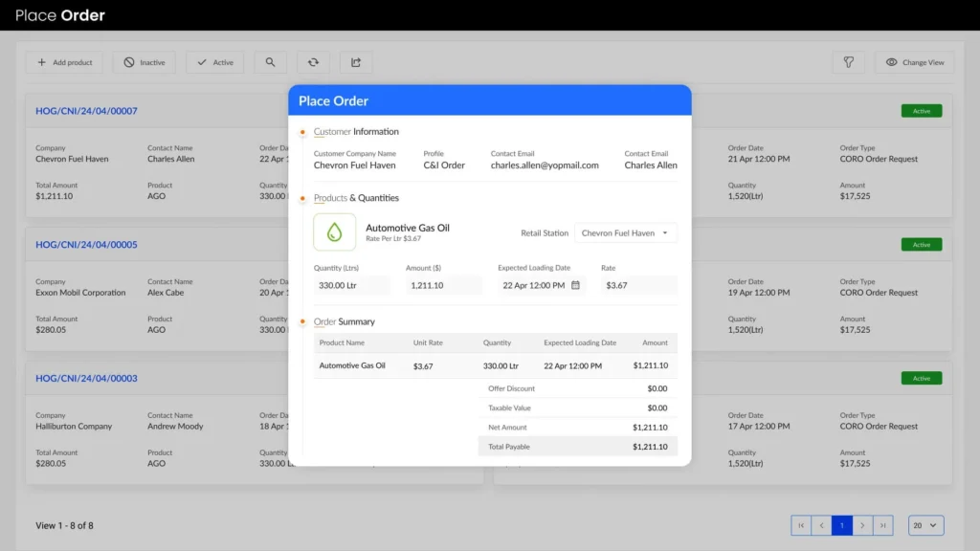Screen dimensions: 980x551
Task: Click the Add product button
Action: tap(64, 62)
